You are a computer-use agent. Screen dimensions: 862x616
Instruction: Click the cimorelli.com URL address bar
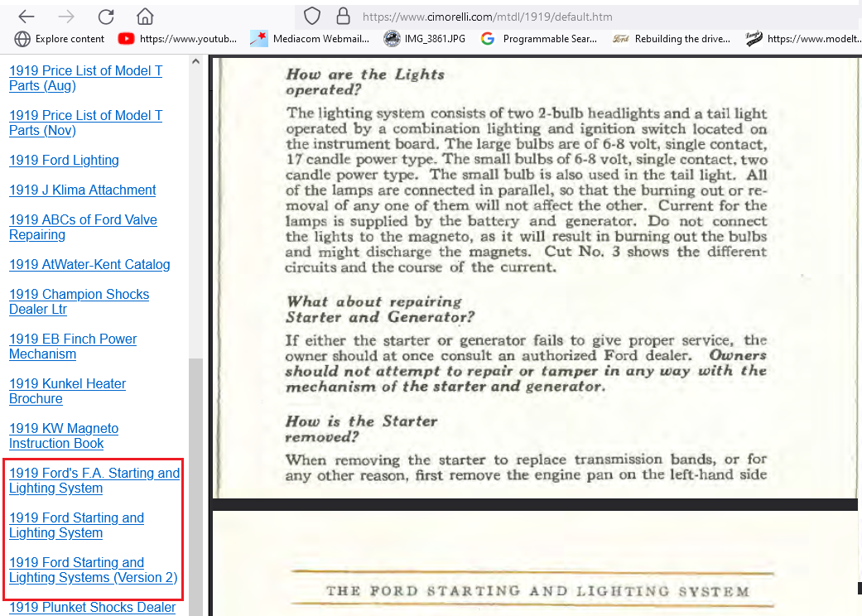tap(580, 17)
